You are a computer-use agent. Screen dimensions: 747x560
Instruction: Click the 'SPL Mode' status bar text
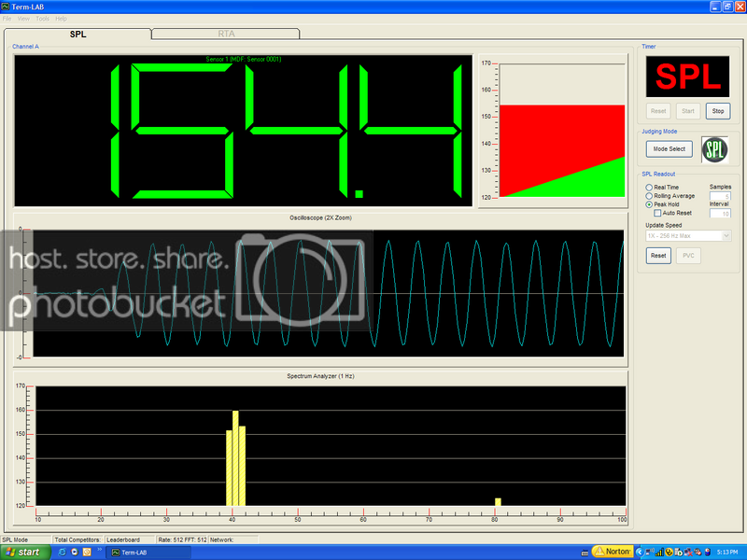click(15, 539)
